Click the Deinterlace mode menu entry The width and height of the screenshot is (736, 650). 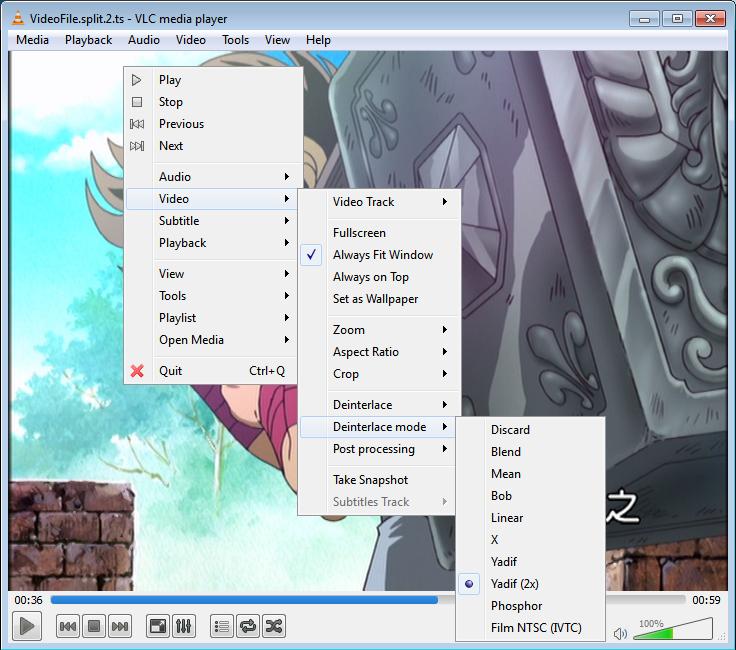click(x=376, y=427)
